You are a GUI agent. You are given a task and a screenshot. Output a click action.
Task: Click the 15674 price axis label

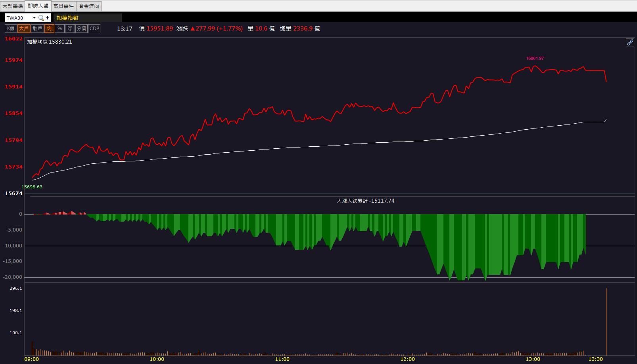tap(14, 193)
